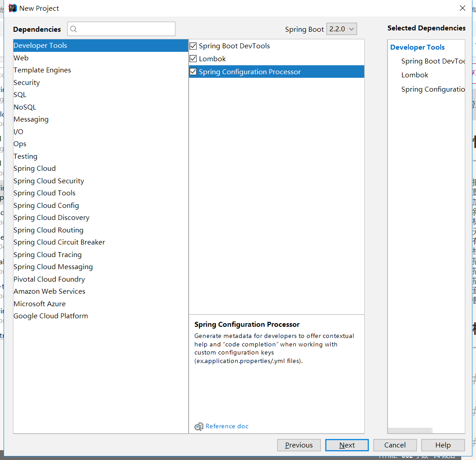Viewport: 476px width, 460px height.
Task: Click the Reference doc icon
Action: click(x=199, y=426)
